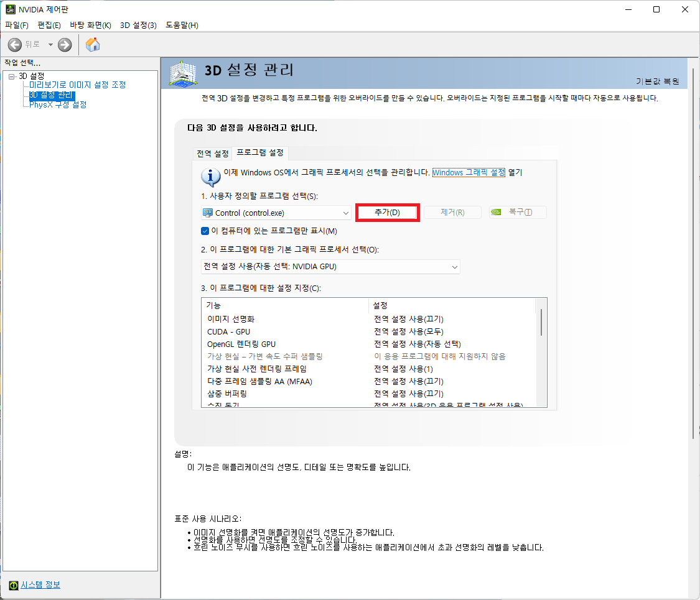Select 미리보기로 이미지 설정 조정 in tree
This screenshot has width=700, height=600.
coord(78,85)
